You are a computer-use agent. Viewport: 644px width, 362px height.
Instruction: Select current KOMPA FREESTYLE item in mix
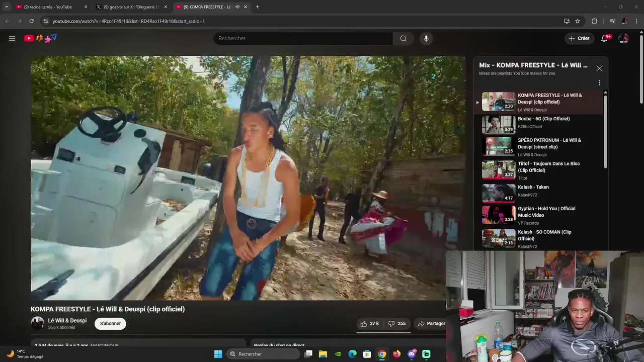coord(540,102)
